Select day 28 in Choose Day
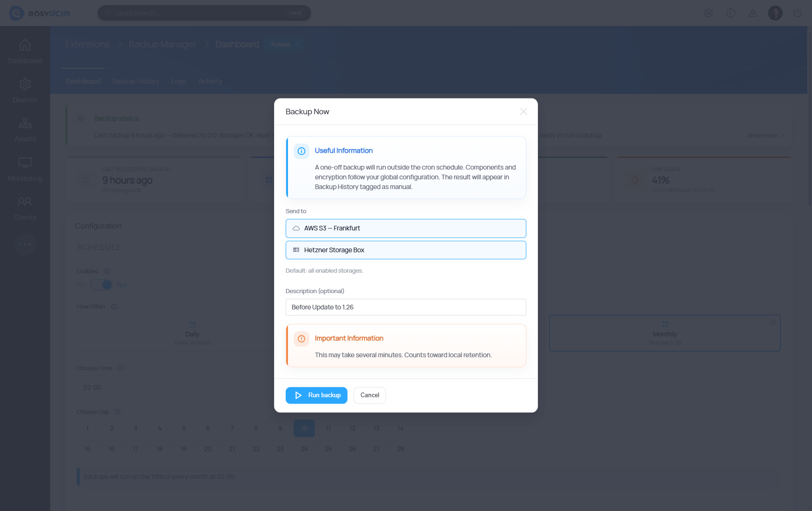 pos(400,449)
